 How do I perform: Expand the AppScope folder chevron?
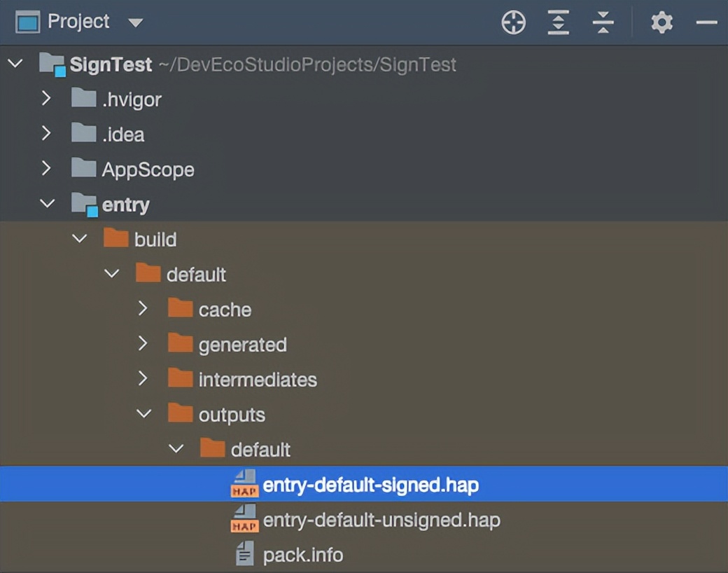[x=46, y=169]
